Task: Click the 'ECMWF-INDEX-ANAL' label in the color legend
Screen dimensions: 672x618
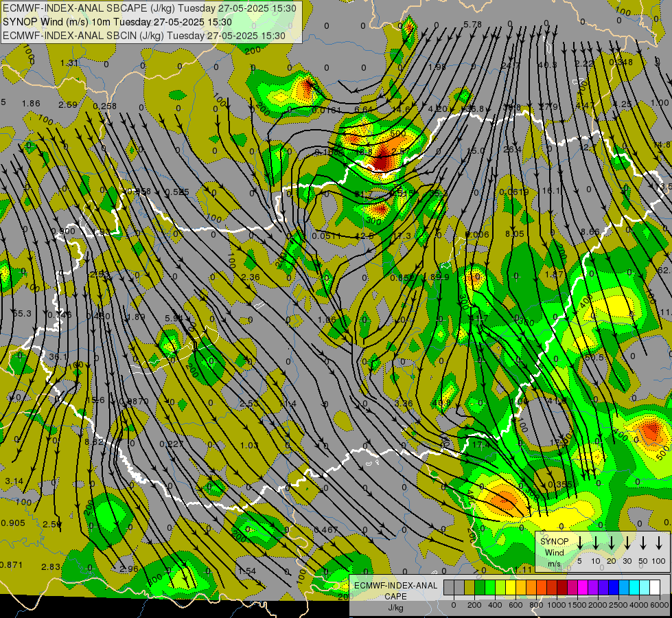Action: [x=395, y=586]
